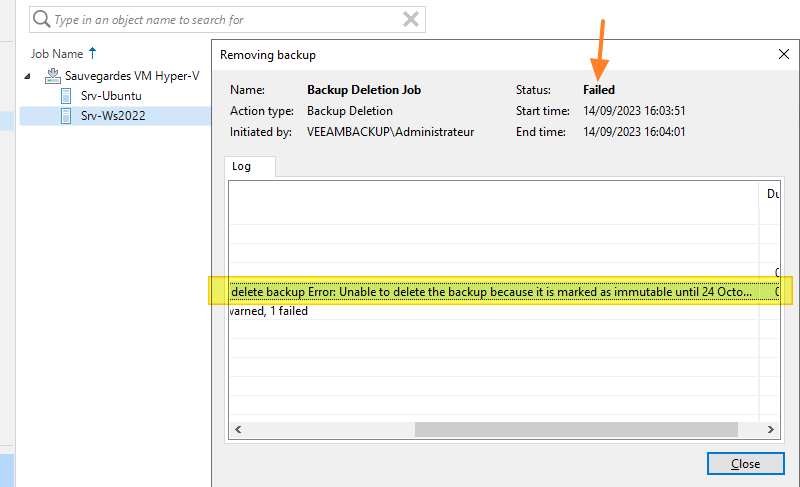Click the 'Backup Deletion' action type value
Screen dimensions: 800x487
tap(349, 111)
